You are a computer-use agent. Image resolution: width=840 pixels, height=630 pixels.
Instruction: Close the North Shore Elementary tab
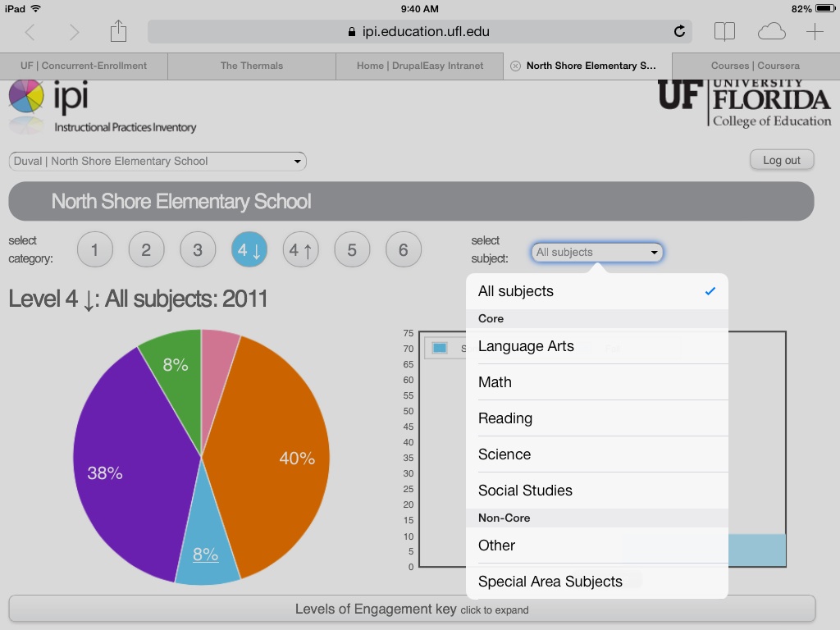(515, 66)
